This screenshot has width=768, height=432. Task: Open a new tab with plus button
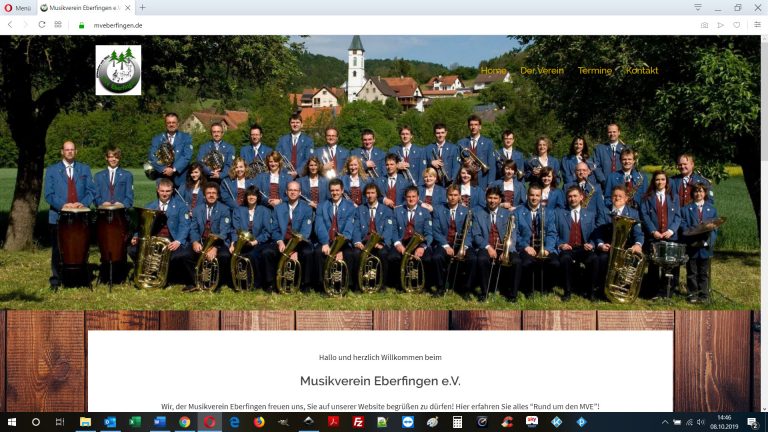143,8
